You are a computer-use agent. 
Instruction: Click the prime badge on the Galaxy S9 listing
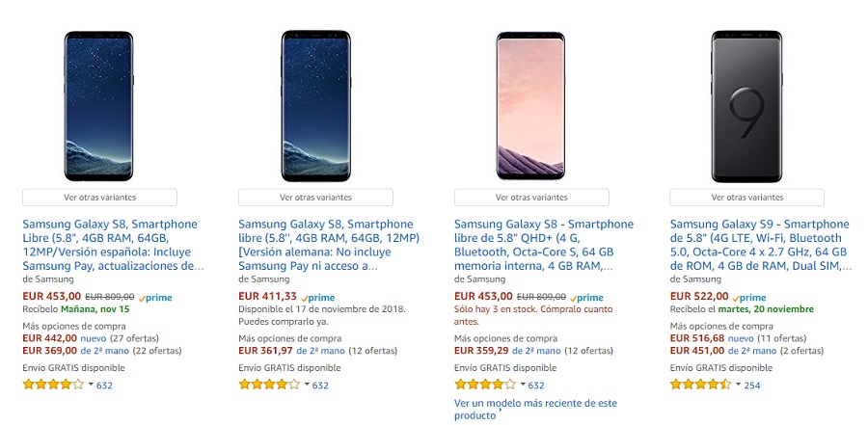[749, 298]
